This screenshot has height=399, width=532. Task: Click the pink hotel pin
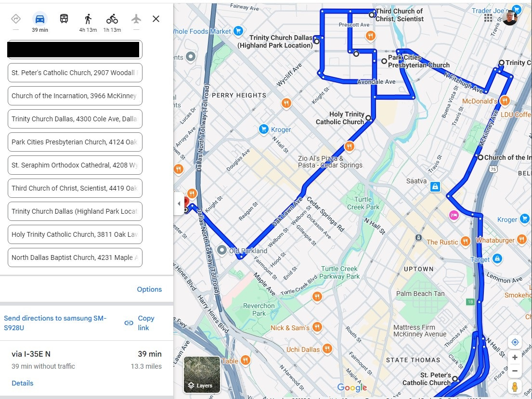click(454, 215)
